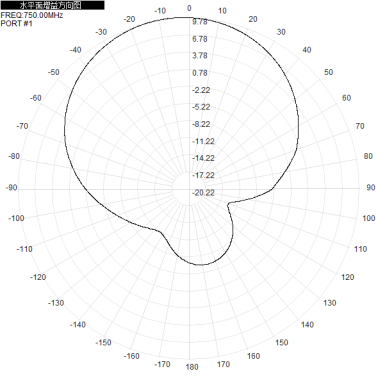
Task: Select the positive 110 degree angle label
Action: pyautogui.click(x=360, y=249)
